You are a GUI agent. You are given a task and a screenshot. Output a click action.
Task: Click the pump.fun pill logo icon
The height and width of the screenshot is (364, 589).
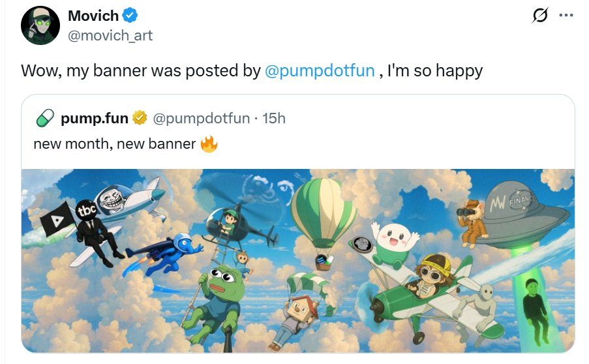[x=44, y=118]
